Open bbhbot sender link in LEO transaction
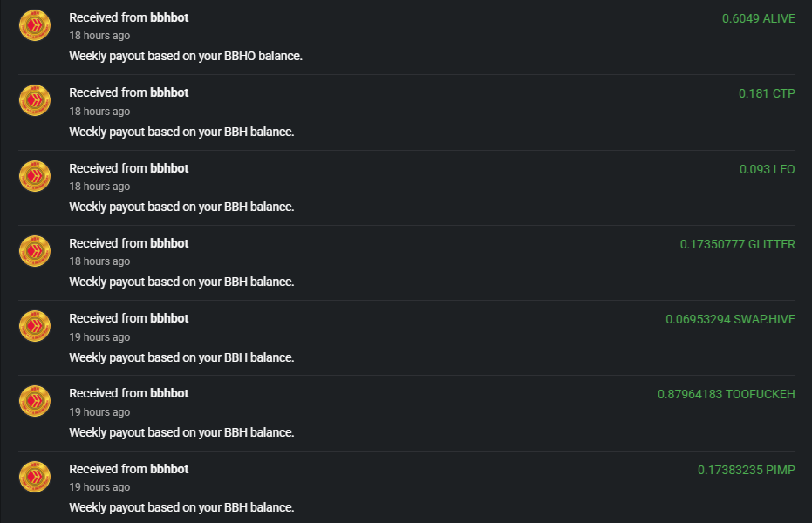Screen dimensions: 812x523 click(x=169, y=168)
